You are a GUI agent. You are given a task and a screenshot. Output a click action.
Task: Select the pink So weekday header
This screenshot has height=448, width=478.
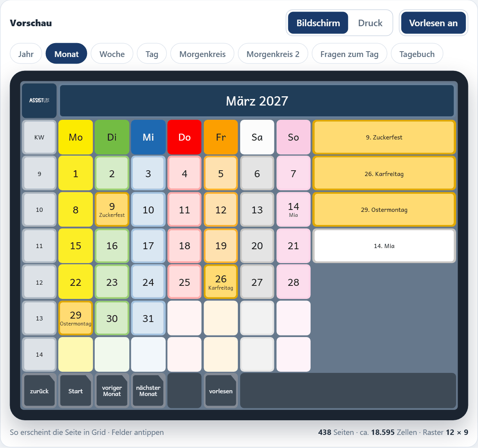pos(293,137)
